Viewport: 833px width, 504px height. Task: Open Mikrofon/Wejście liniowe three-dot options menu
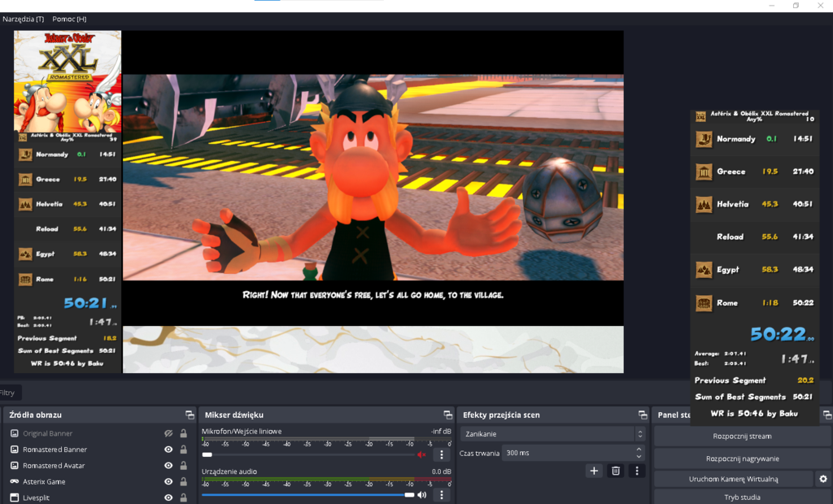click(x=442, y=454)
